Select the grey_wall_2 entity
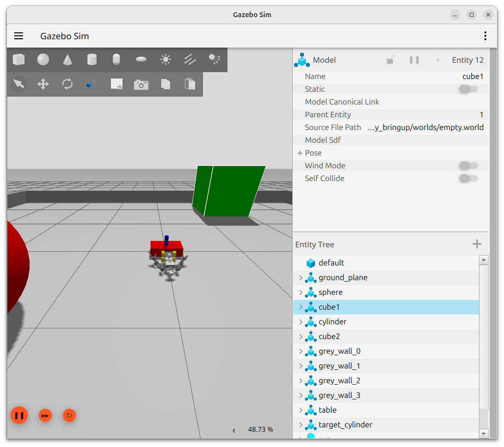The width and height of the screenshot is (504, 447). click(339, 381)
